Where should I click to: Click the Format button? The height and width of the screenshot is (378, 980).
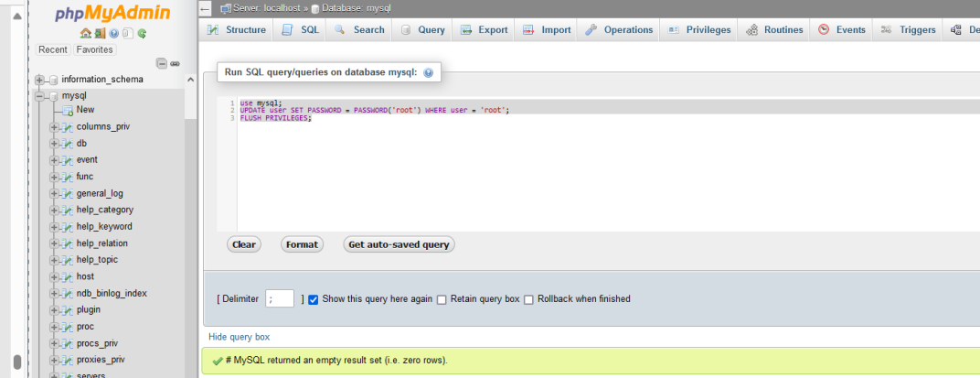click(302, 244)
